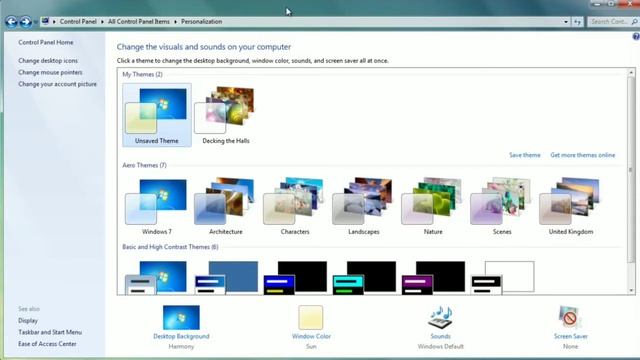Click Control Panel in breadcrumb path
Image resolution: width=640 pixels, height=360 pixels.
(x=78, y=22)
